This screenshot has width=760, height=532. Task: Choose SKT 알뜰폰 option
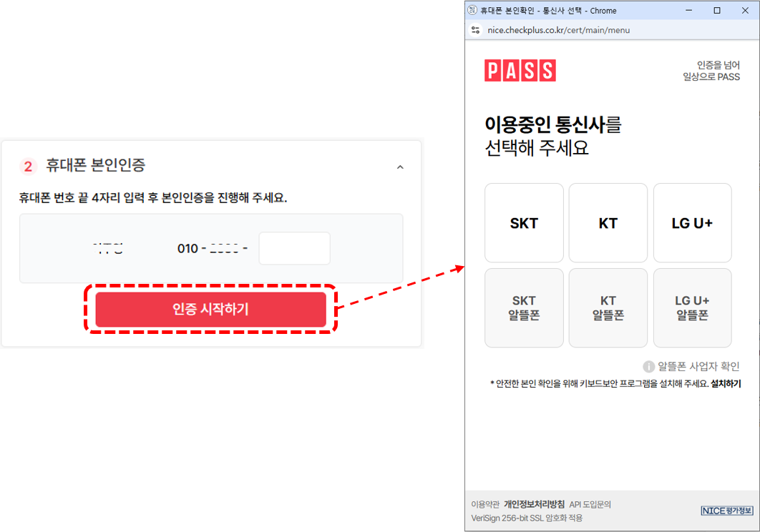(524, 307)
